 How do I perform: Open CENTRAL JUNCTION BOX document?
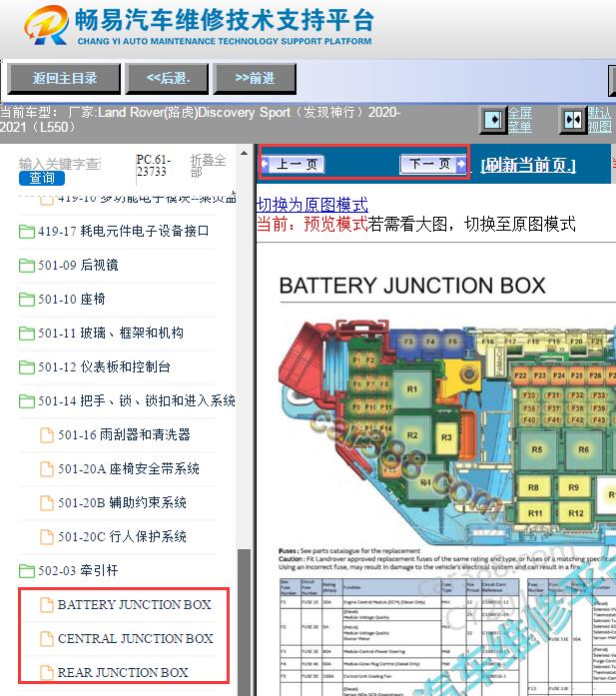tap(136, 639)
